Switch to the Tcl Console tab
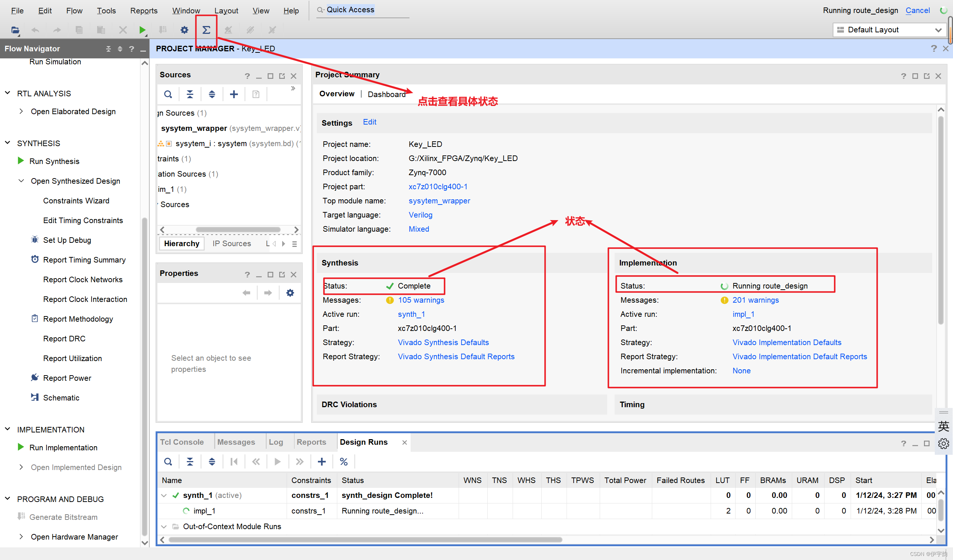Image resolution: width=953 pixels, height=560 pixels. pos(182,442)
